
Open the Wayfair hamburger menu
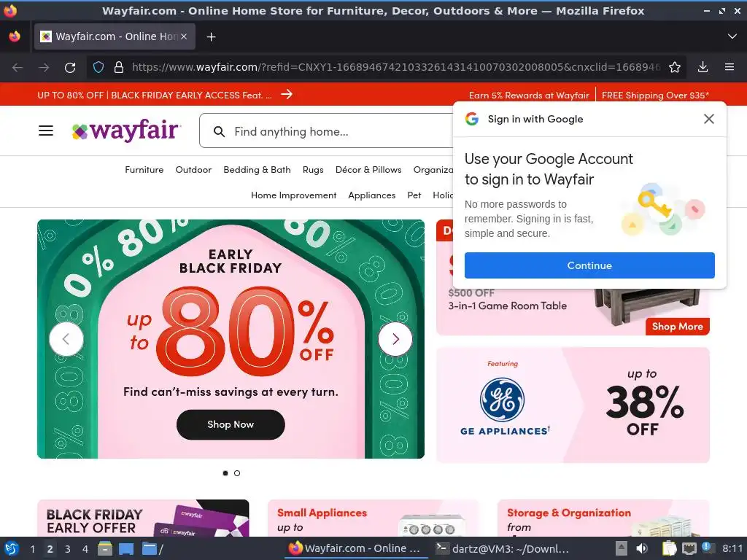pyautogui.click(x=46, y=131)
